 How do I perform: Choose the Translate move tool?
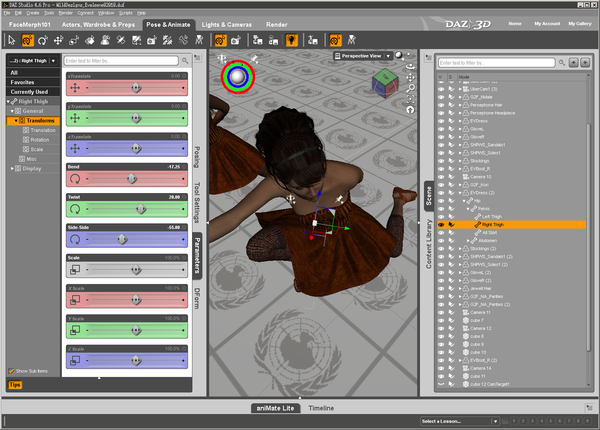coord(58,40)
